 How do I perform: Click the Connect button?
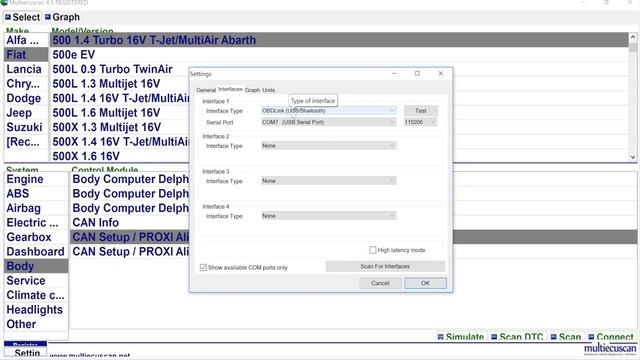(x=611, y=337)
